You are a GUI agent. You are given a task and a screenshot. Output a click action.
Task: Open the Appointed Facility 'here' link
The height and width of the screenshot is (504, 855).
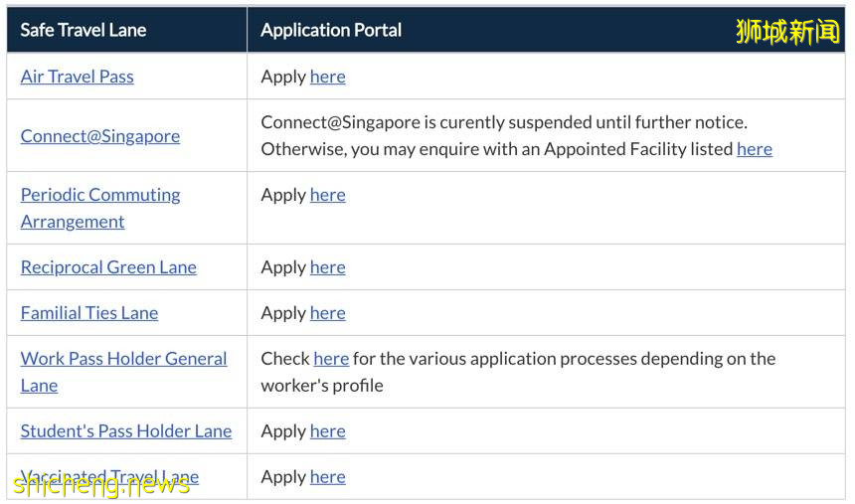pyautogui.click(x=754, y=149)
